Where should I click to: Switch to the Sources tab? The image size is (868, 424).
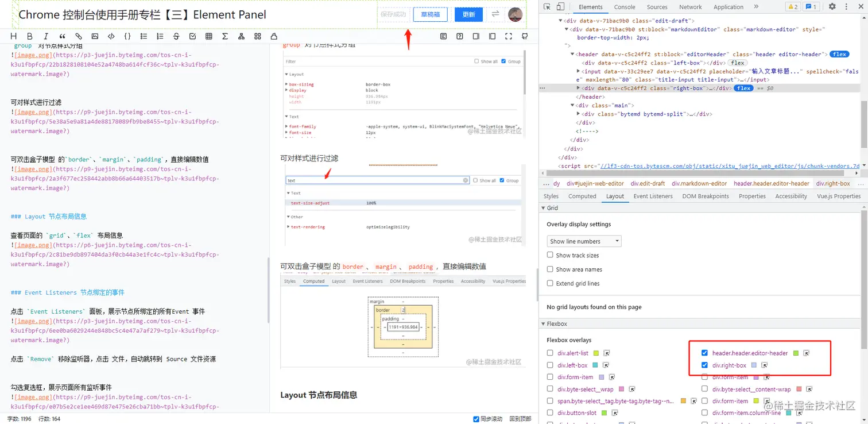657,7
